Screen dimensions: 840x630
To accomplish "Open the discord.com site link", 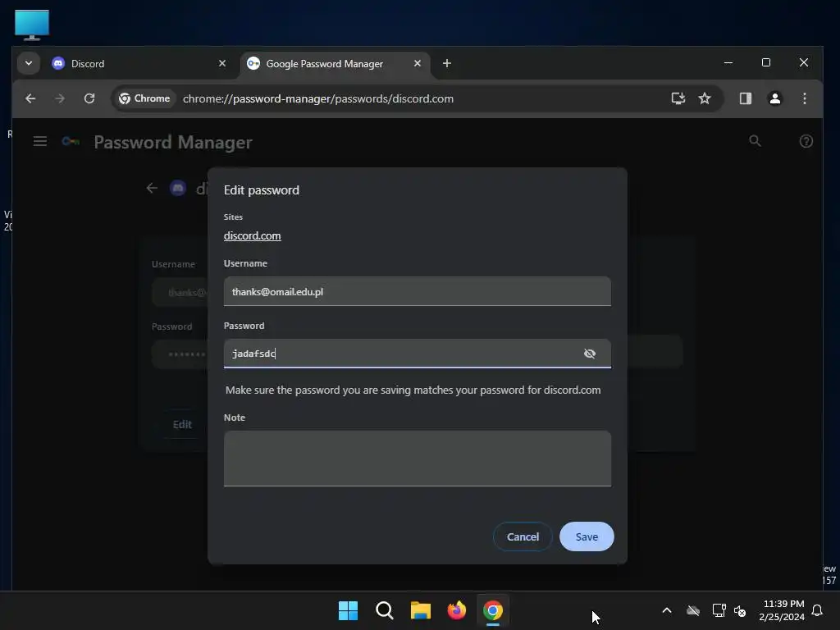I will [x=253, y=235].
